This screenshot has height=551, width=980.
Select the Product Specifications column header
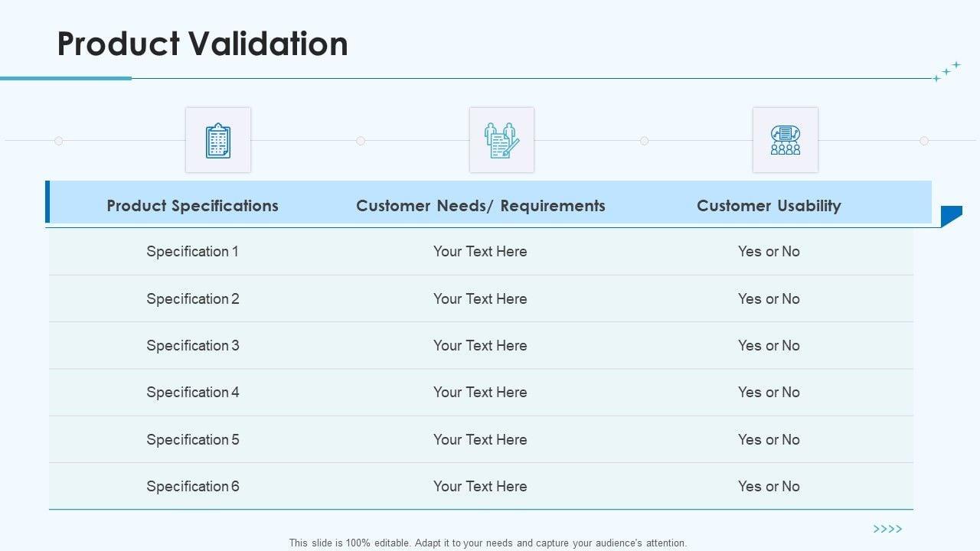192,205
